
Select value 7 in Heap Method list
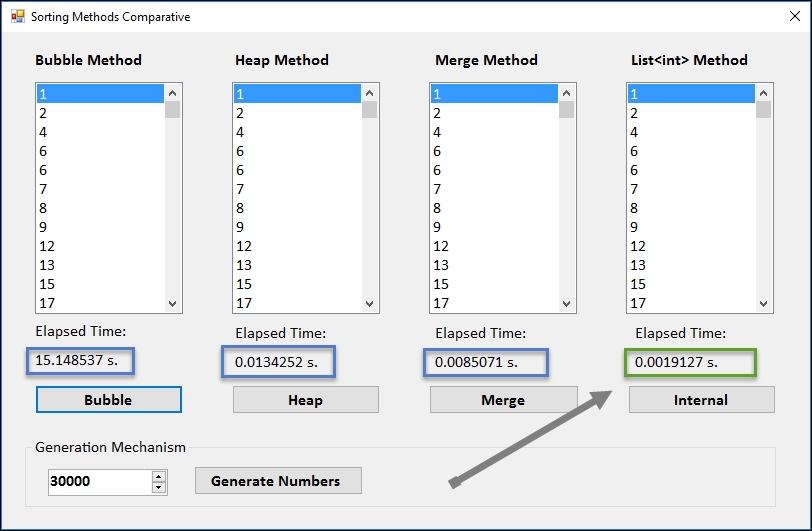[x=297, y=189]
